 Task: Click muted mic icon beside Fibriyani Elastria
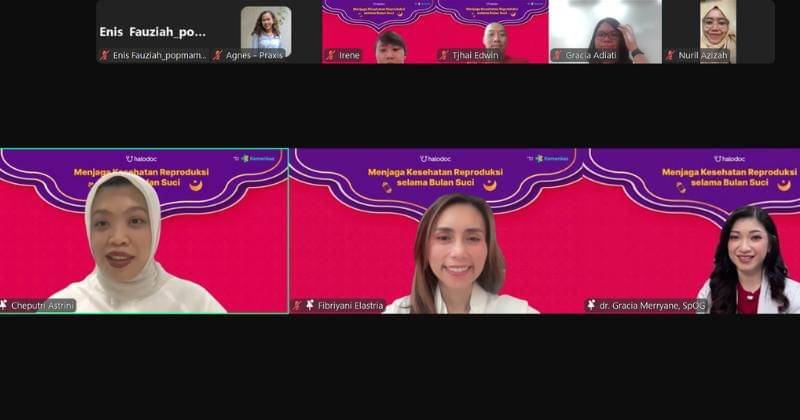(296, 305)
